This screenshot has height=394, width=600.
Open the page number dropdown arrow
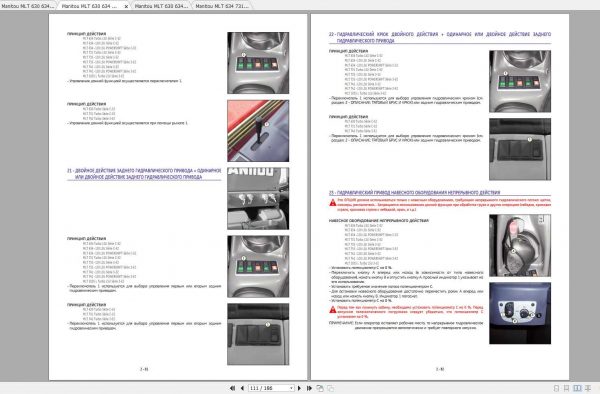291,388
